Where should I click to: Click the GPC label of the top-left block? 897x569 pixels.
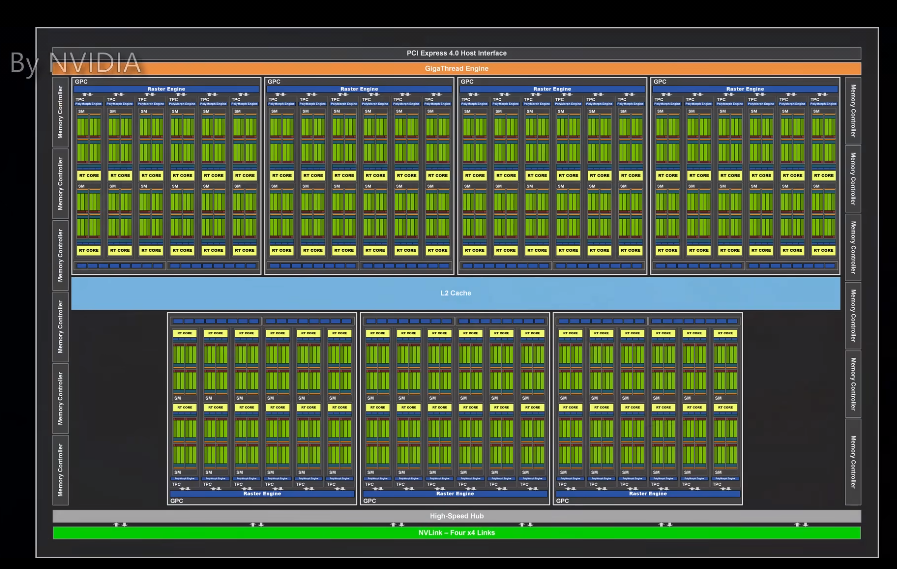point(81,82)
